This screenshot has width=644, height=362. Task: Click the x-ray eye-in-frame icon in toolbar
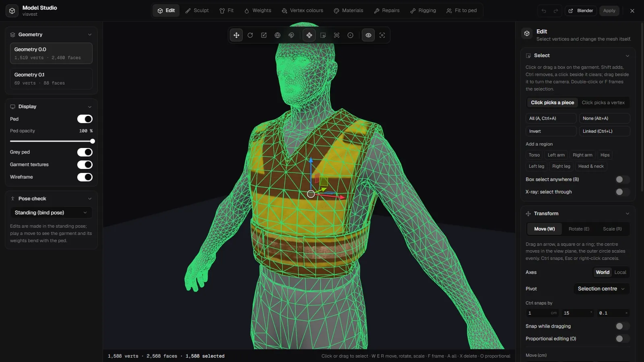pyautogui.click(x=336, y=35)
